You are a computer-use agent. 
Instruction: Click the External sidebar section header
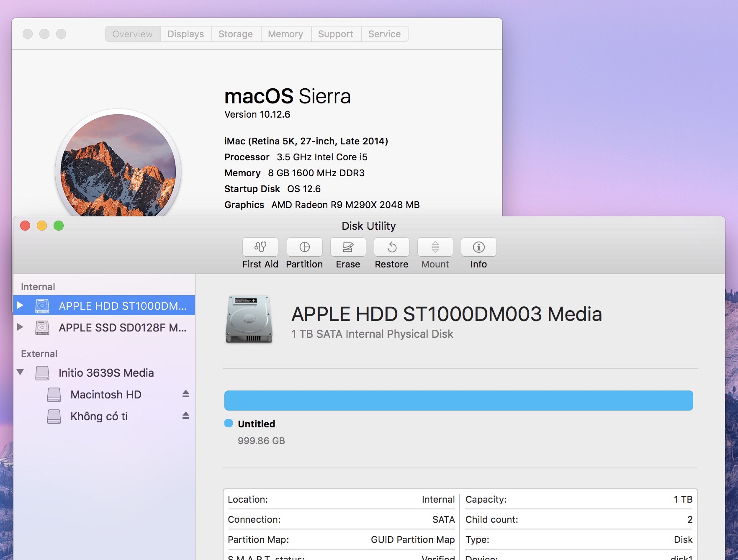[x=39, y=354]
